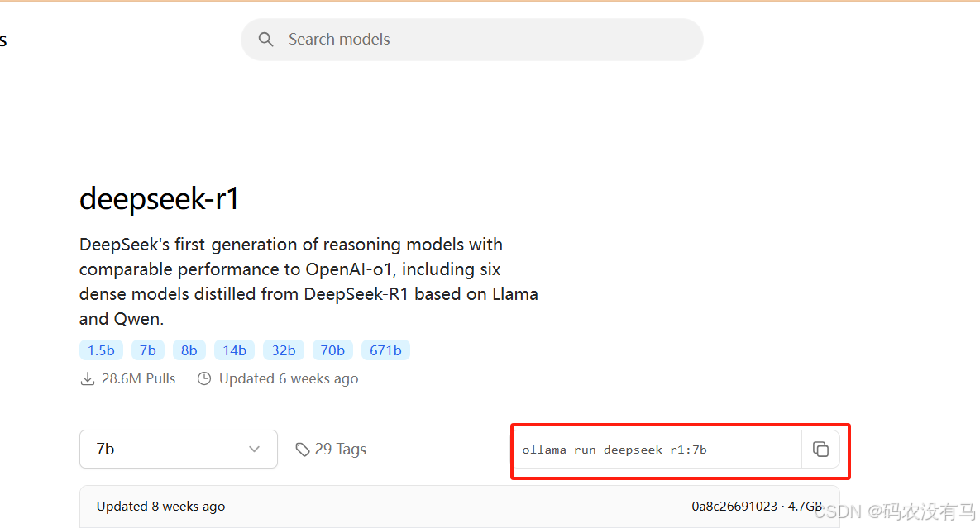Select the 7b size tag
Screen dimensions: 980x528
(147, 350)
